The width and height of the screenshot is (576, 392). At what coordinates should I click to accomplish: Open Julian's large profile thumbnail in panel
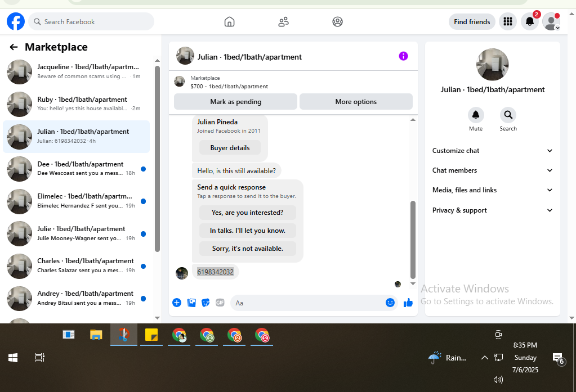pyautogui.click(x=492, y=65)
